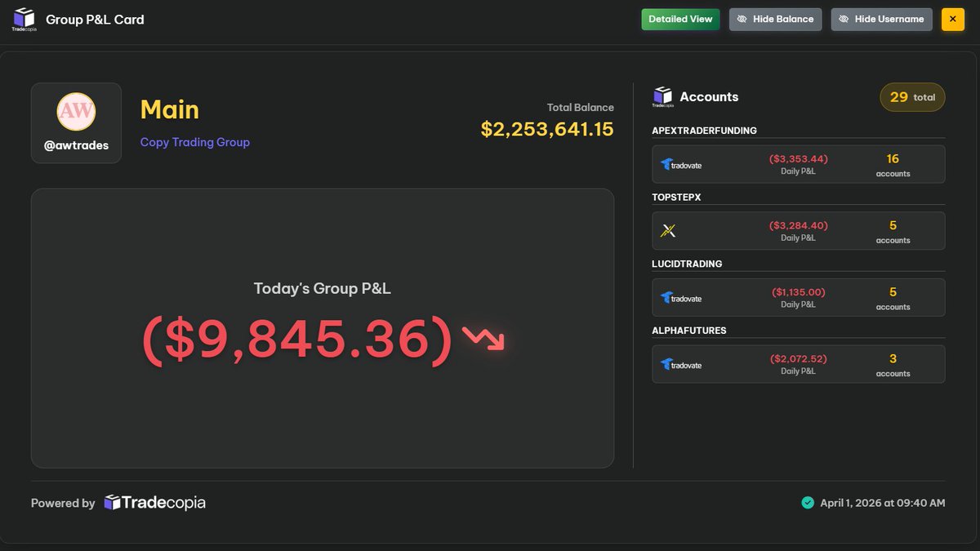Click the Group P&L Card title
The height and width of the screenshot is (551, 980).
coord(95,20)
